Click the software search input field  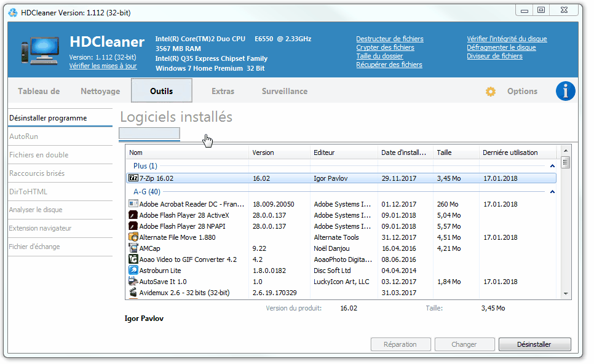[149, 133]
